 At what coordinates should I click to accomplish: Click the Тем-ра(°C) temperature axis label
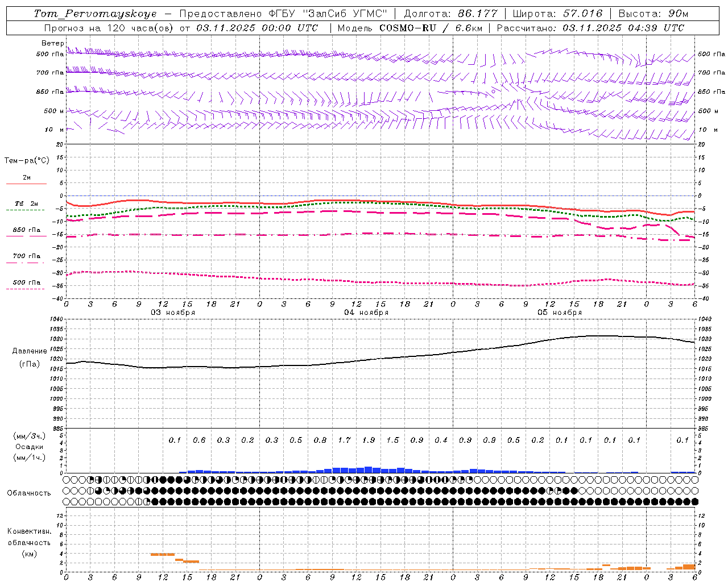coord(27,161)
